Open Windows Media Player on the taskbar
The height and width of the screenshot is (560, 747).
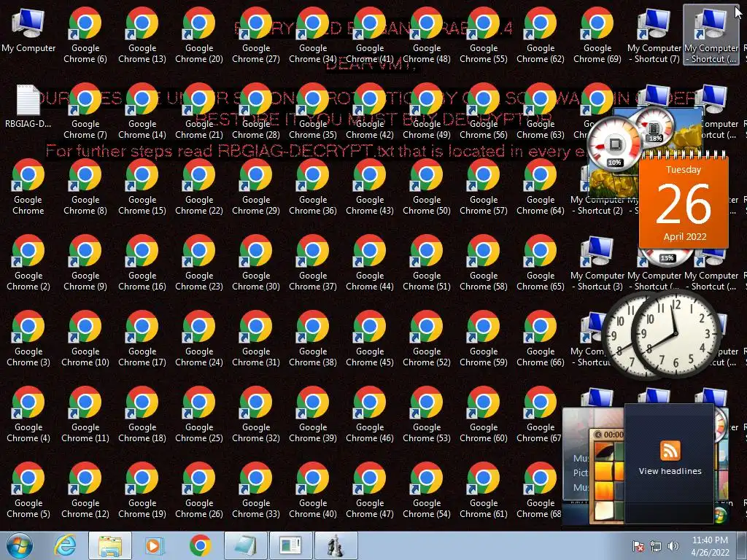[155, 545]
